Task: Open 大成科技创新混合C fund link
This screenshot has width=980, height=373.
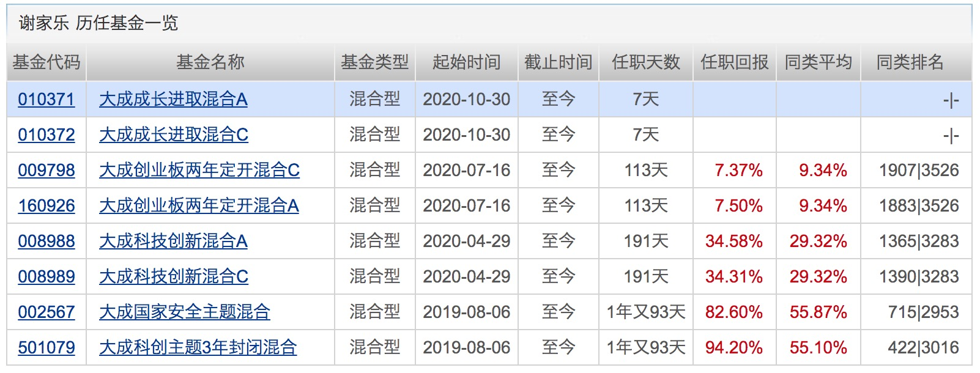Action: pyautogui.click(x=174, y=277)
